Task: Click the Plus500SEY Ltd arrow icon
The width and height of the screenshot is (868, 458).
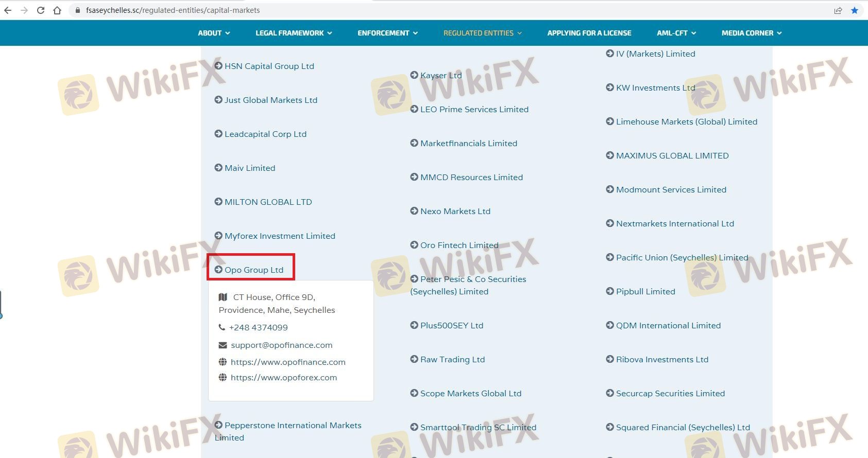Action: pyautogui.click(x=414, y=325)
